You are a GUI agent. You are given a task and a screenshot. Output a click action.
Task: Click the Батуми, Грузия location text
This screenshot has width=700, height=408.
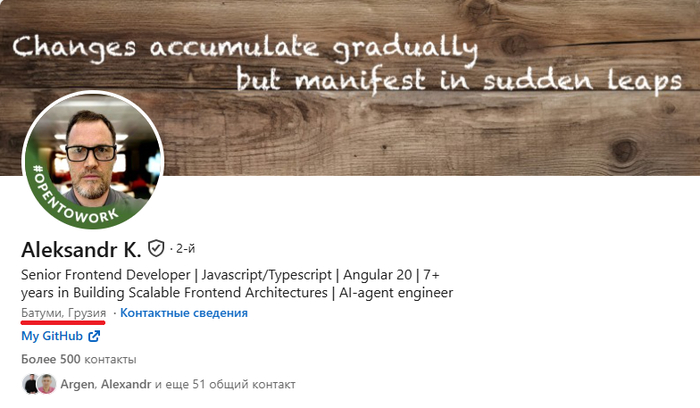click(x=63, y=313)
